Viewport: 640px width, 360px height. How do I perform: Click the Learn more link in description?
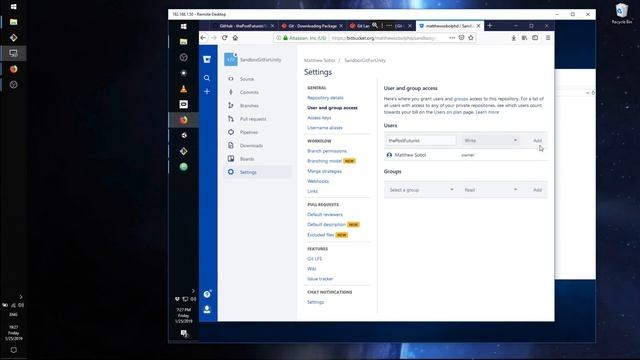click(x=487, y=112)
